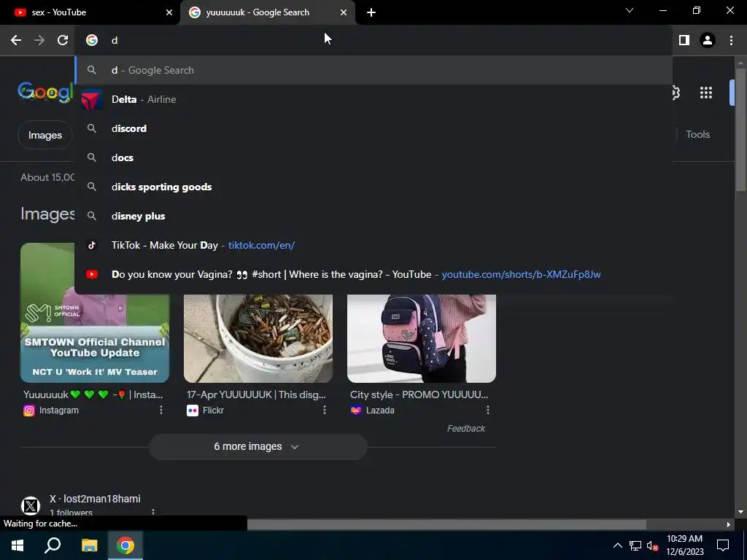Open the X lost2man18hami result
This screenshot has height=560, width=747.
click(95, 499)
